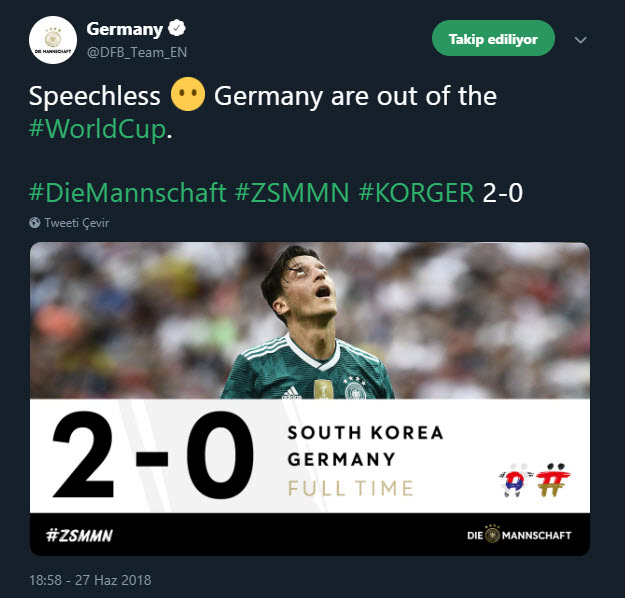Click the large 2-0 score in the image
The image size is (625, 598).
click(150, 457)
